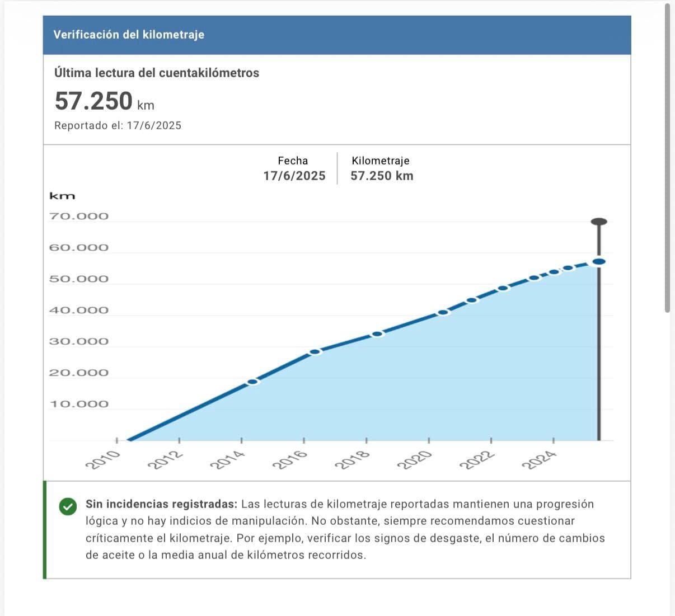675x616 pixels.
Task: Click the 'Verificación del kilometraje' header
Action: pyautogui.click(x=129, y=35)
